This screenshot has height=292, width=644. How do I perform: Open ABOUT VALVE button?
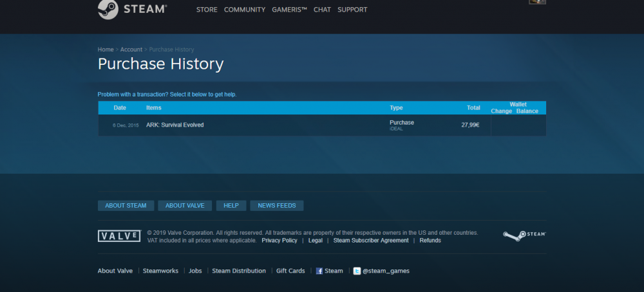point(185,205)
